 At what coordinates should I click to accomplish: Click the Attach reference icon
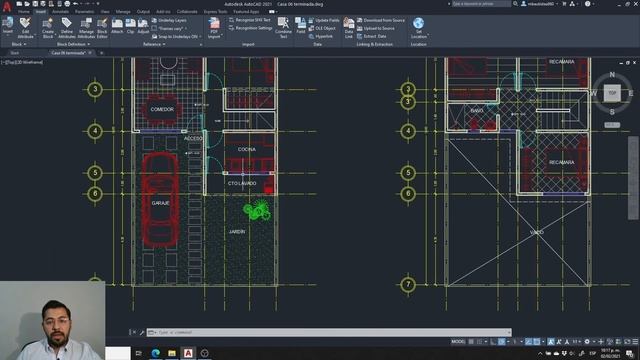(x=117, y=23)
